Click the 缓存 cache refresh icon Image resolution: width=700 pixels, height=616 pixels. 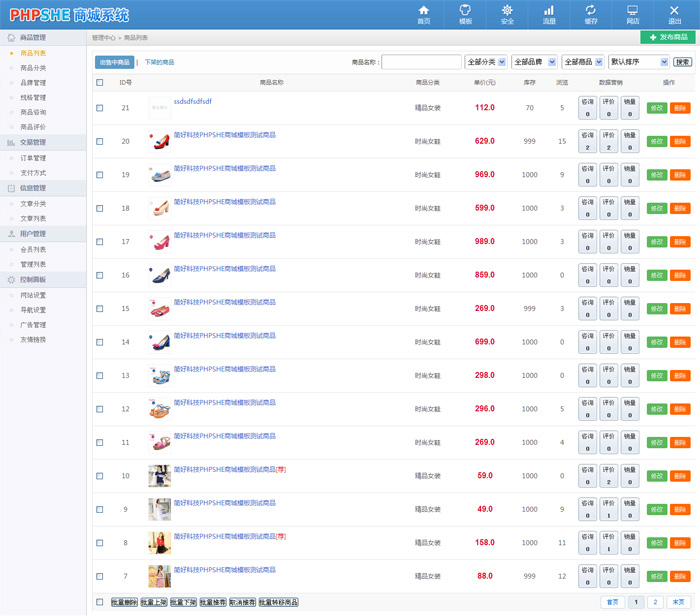click(x=591, y=10)
